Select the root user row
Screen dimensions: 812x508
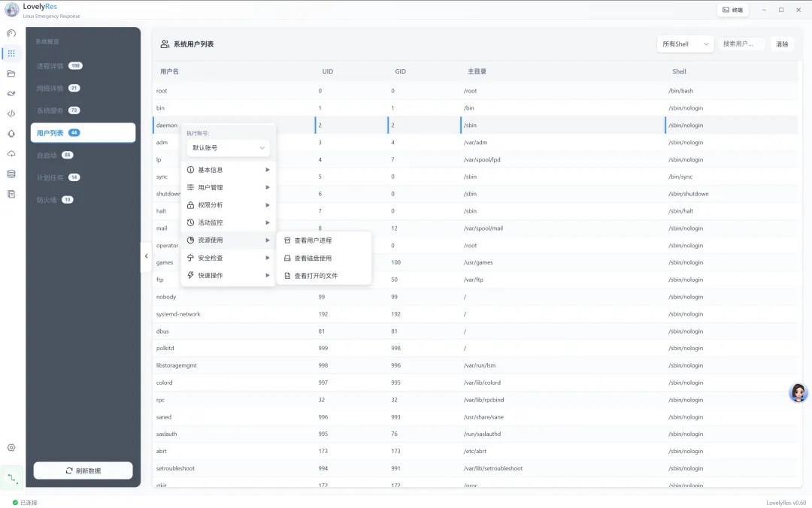475,91
